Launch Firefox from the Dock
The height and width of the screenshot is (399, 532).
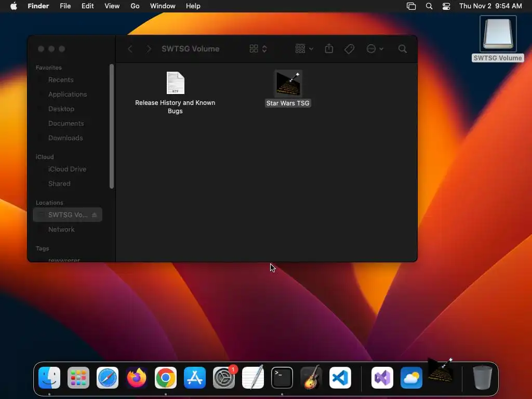point(137,378)
